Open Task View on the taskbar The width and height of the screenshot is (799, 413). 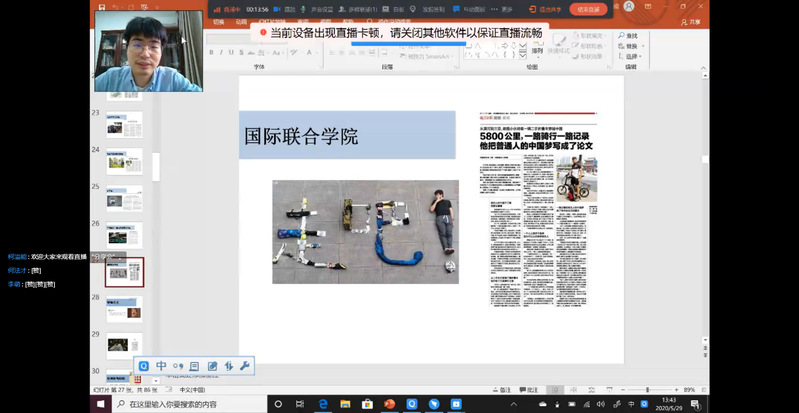coord(279,404)
